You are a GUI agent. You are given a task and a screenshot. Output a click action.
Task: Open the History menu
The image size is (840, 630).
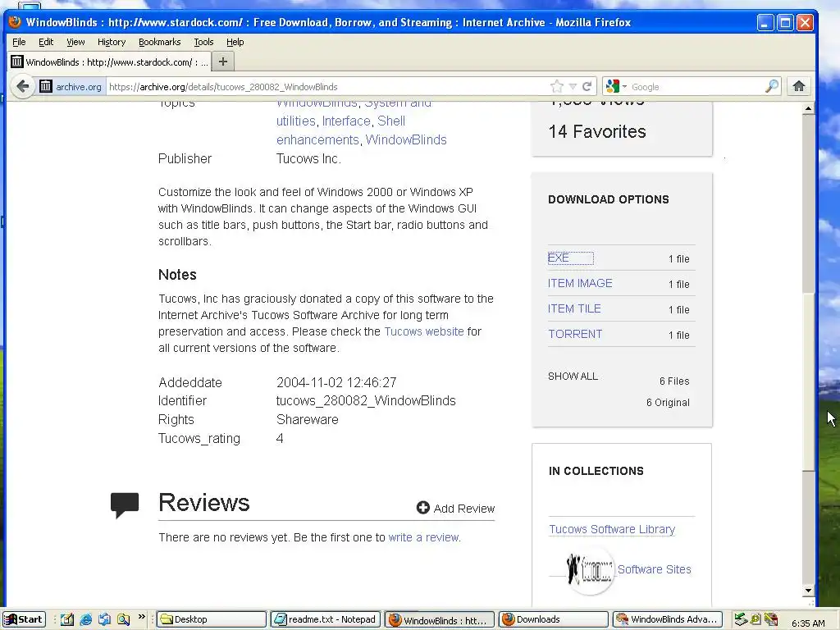pos(112,42)
